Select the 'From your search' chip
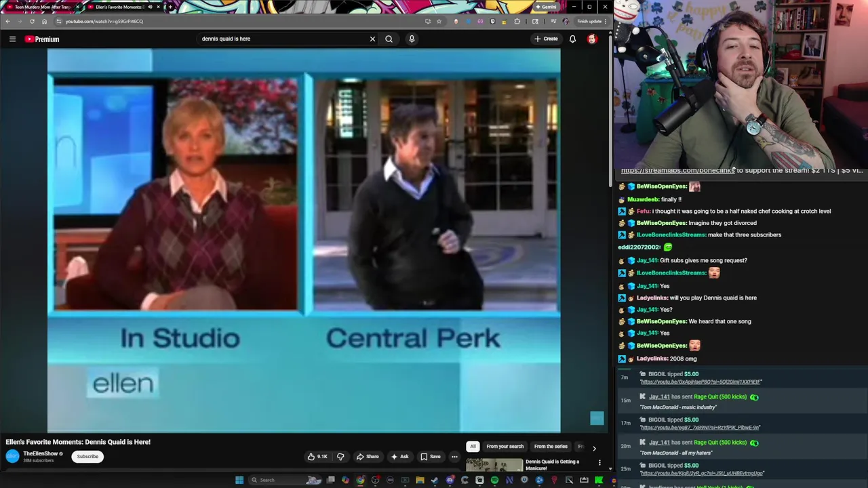This screenshot has height=488, width=868. click(505, 446)
